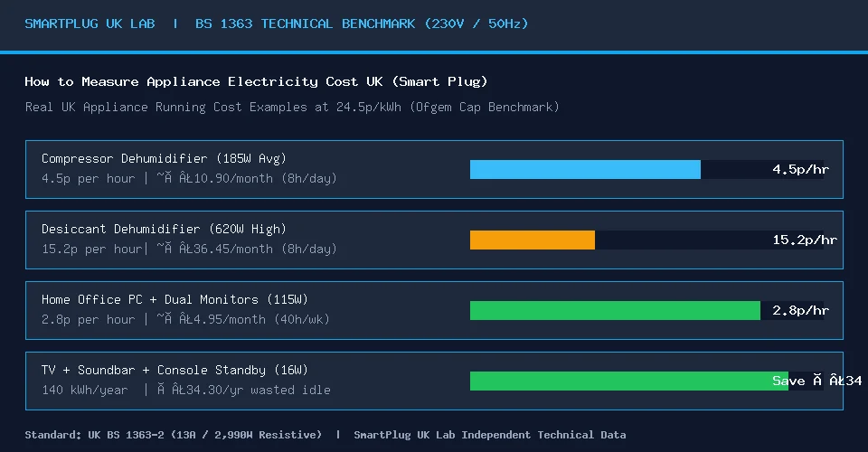Click the blue Compressor Dehumidifier cost bar
The image size is (868, 452).
pyautogui.click(x=585, y=169)
